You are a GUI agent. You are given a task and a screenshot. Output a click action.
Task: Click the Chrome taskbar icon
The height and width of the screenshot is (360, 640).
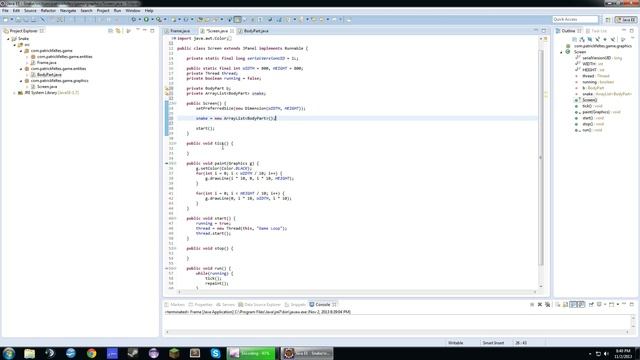[91, 353]
